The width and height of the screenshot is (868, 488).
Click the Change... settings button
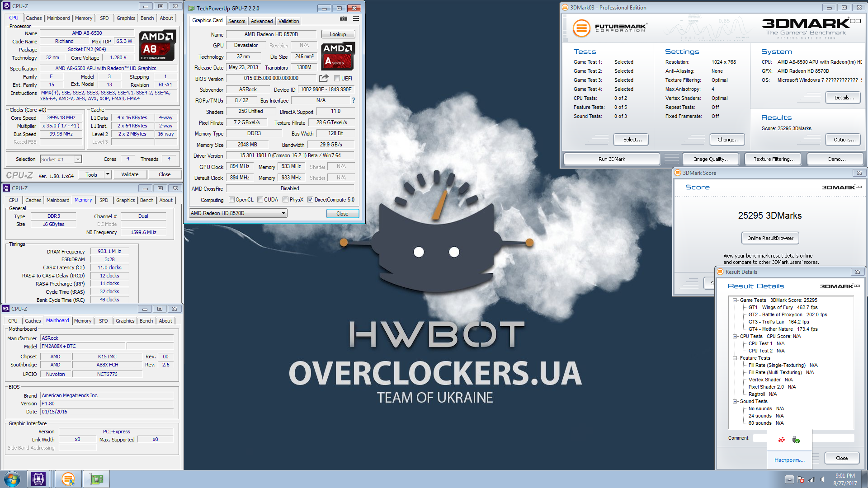pyautogui.click(x=728, y=140)
